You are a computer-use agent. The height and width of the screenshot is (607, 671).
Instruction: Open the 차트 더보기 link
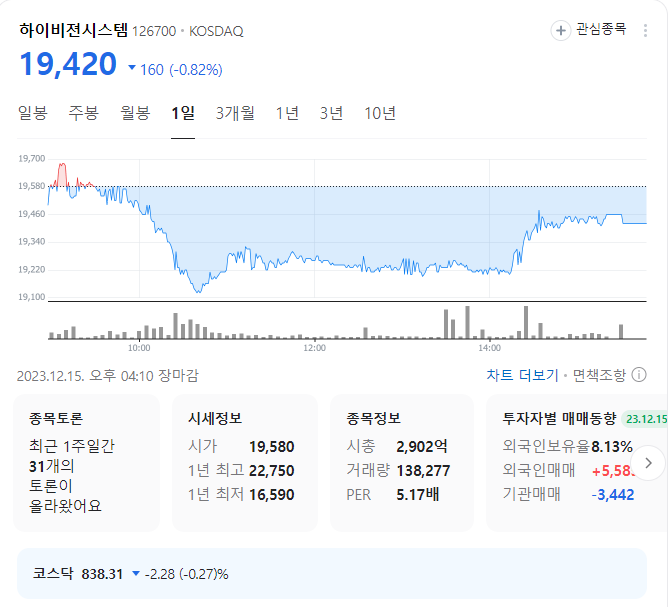pyautogui.click(x=523, y=375)
